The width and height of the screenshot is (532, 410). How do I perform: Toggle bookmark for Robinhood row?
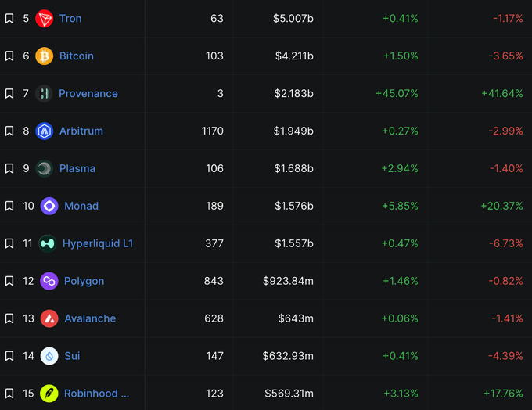(9, 394)
